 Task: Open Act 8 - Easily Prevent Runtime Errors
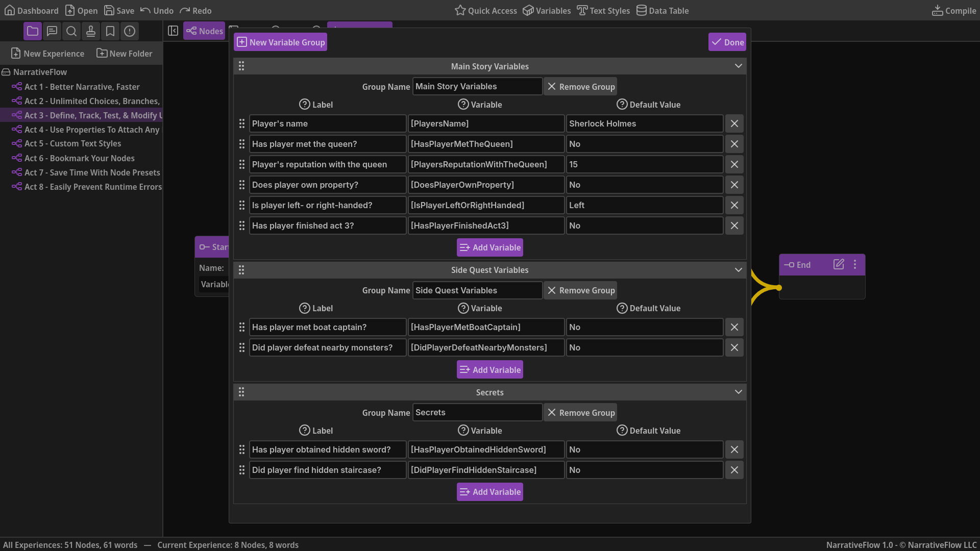coord(82,187)
